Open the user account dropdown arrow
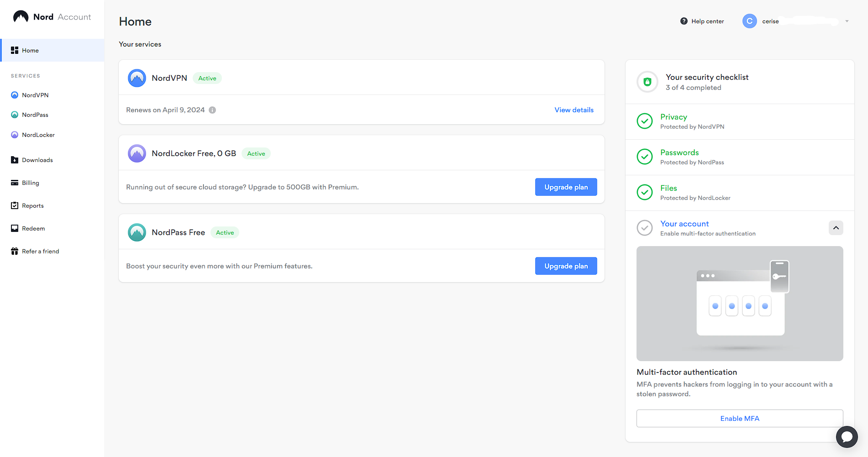This screenshot has height=457, width=868. (x=847, y=21)
